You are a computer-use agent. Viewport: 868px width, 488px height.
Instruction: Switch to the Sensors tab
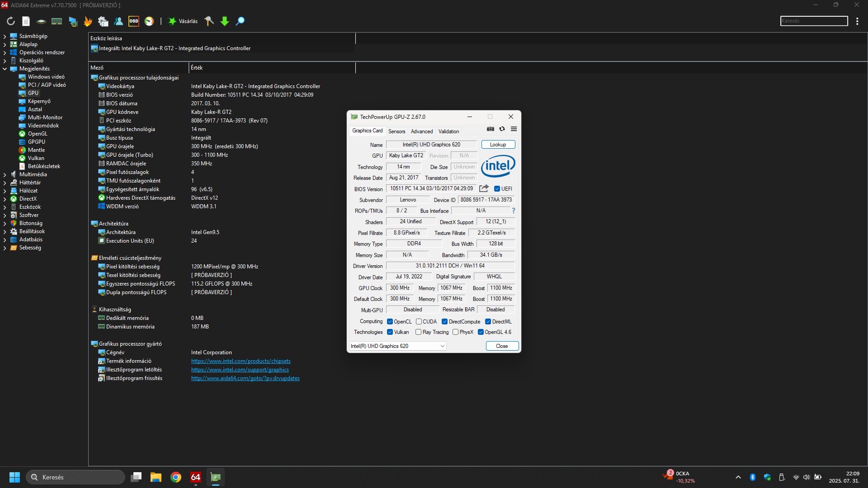pos(396,131)
